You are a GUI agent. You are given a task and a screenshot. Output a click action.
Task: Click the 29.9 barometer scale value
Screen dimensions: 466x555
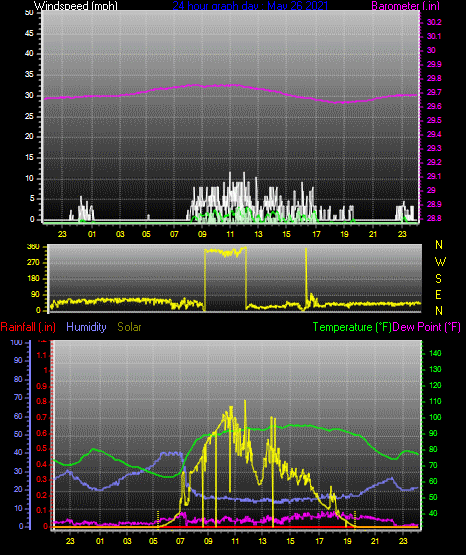pyautogui.click(x=434, y=64)
